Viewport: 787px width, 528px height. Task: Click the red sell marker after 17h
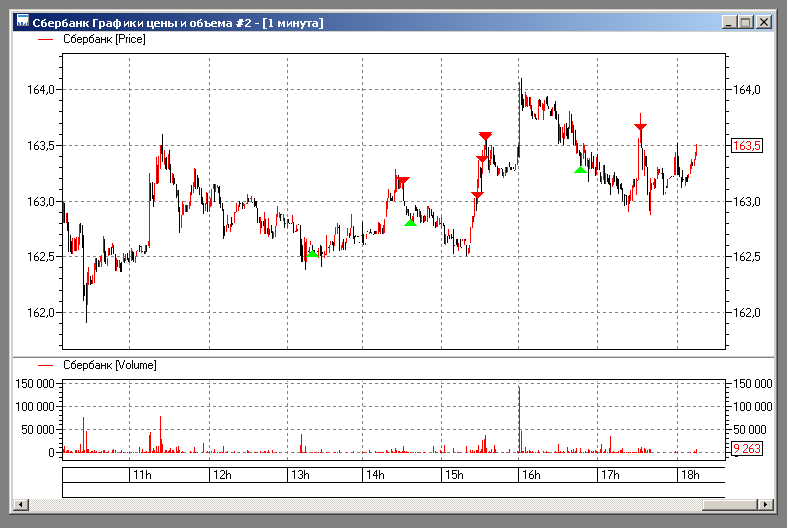coord(640,126)
